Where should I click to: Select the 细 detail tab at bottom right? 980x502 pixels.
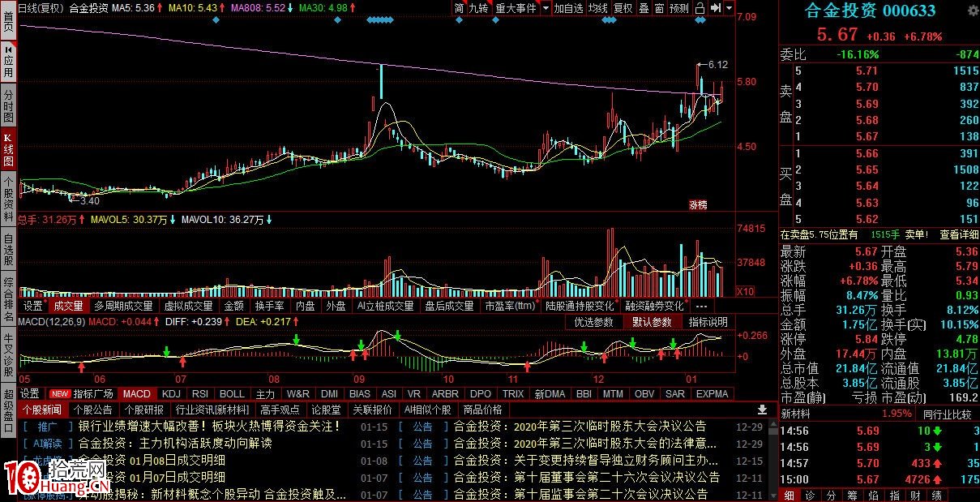coord(790,495)
